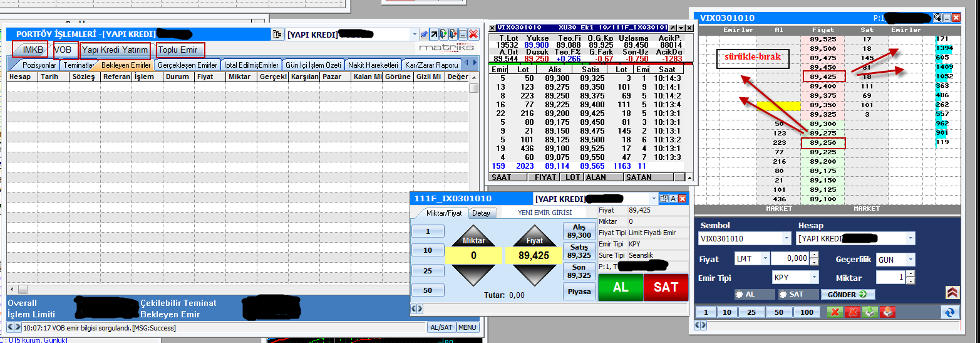Image resolution: width=980 pixels, height=343 pixels.
Task: Click the blue refresh icon in the ladder window
Action: pyautogui.click(x=950, y=312)
